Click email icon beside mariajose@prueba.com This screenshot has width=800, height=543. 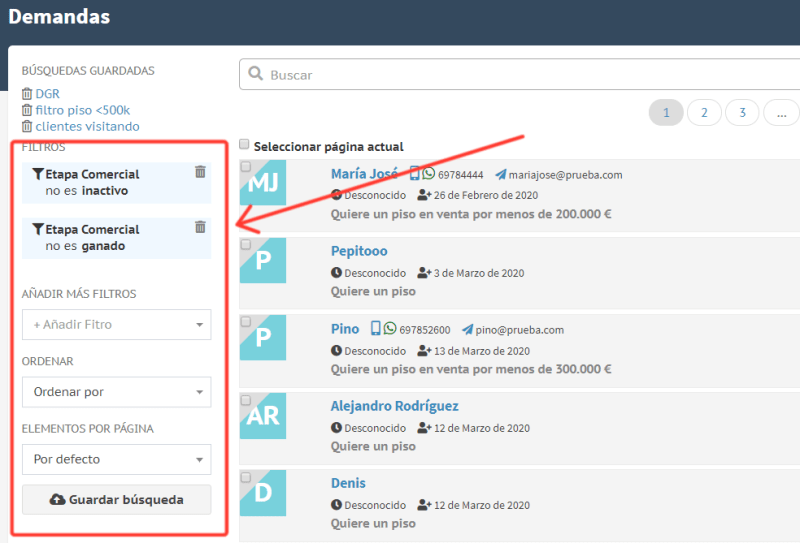point(501,174)
